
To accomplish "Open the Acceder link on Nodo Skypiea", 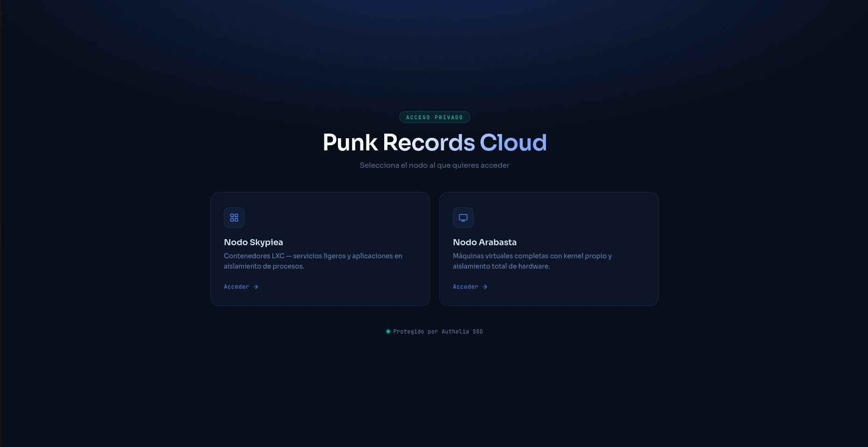I will pyautogui.click(x=241, y=287).
